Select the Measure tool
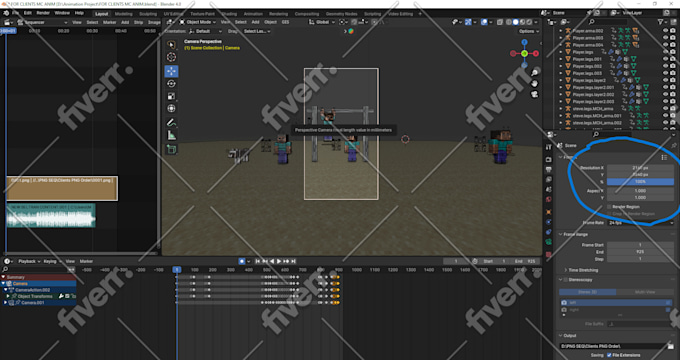This screenshot has height=360, width=680. (x=171, y=136)
